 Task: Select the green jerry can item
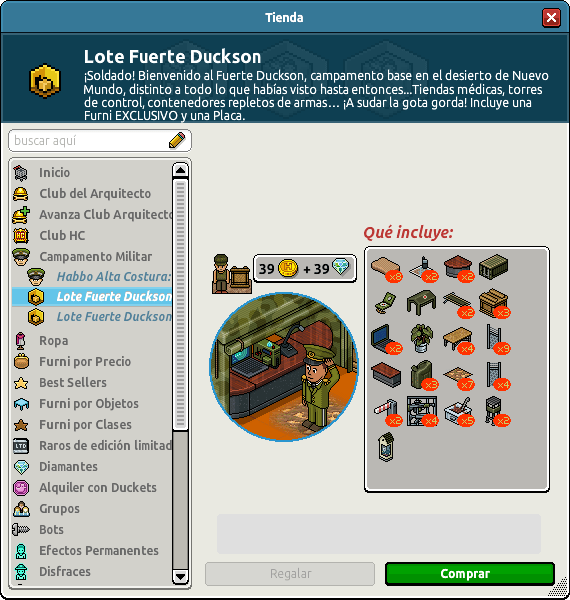(421, 375)
